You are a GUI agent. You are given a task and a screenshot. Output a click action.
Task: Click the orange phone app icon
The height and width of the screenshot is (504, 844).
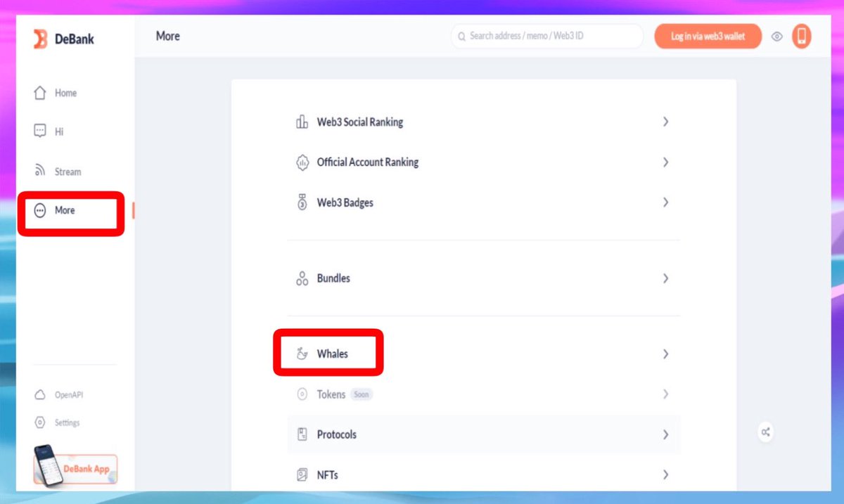(x=801, y=36)
